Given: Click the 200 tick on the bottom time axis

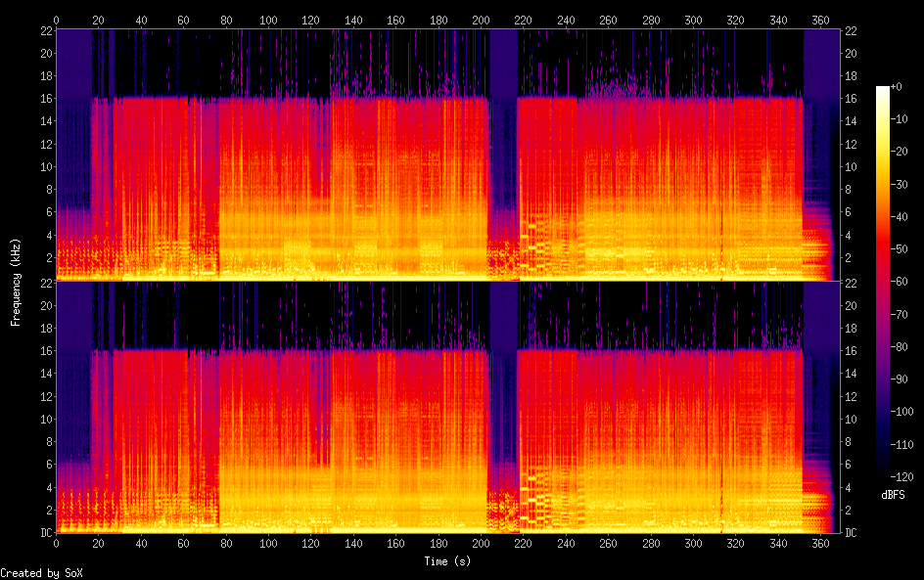Looking at the screenshot, I should pyautogui.click(x=481, y=542).
